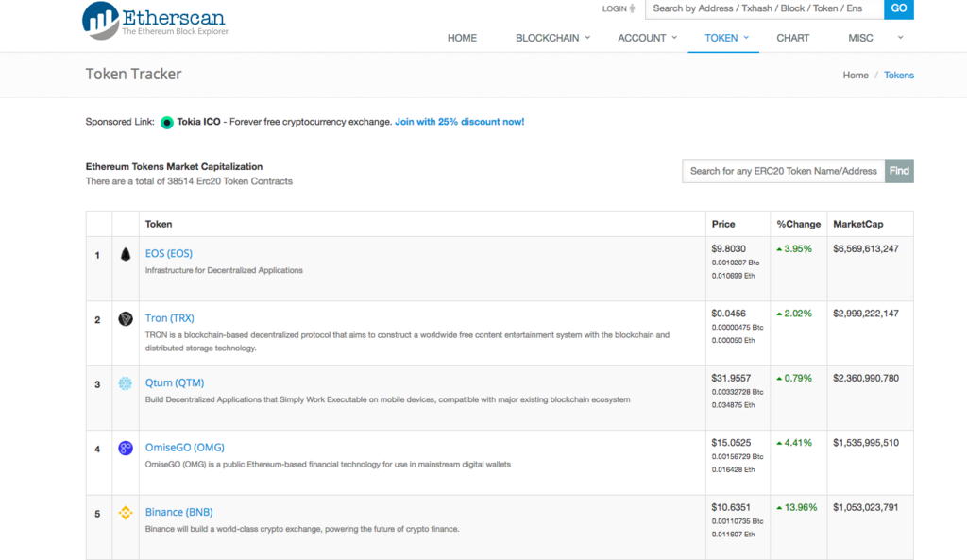Click the Tokia ICO sponsor name

198,122
